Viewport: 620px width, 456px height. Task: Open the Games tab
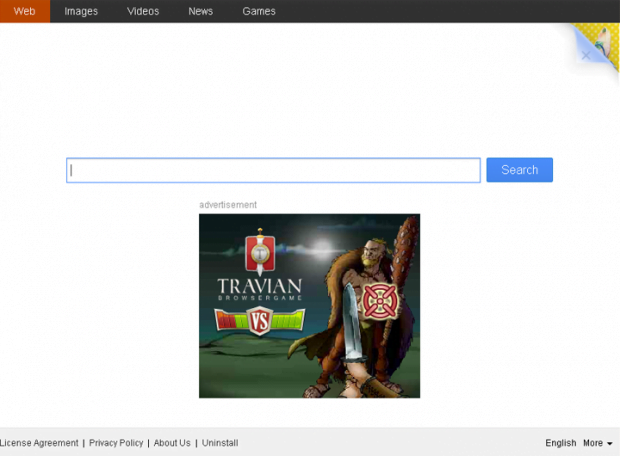[259, 11]
